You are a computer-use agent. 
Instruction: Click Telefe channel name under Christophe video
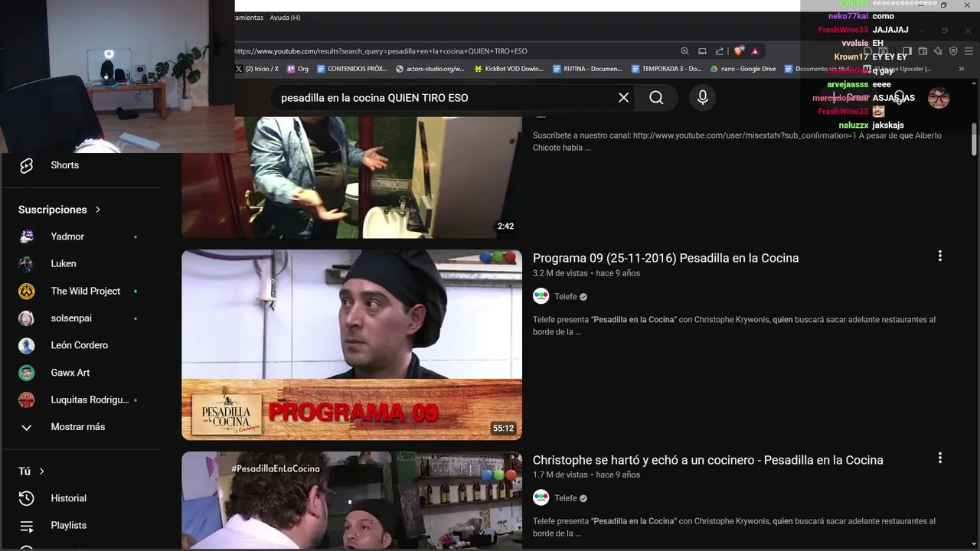(566, 498)
